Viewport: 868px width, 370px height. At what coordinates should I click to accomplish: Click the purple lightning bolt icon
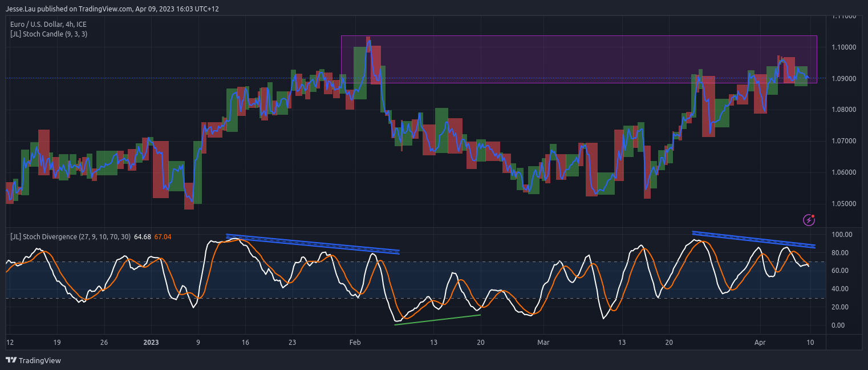click(x=809, y=220)
